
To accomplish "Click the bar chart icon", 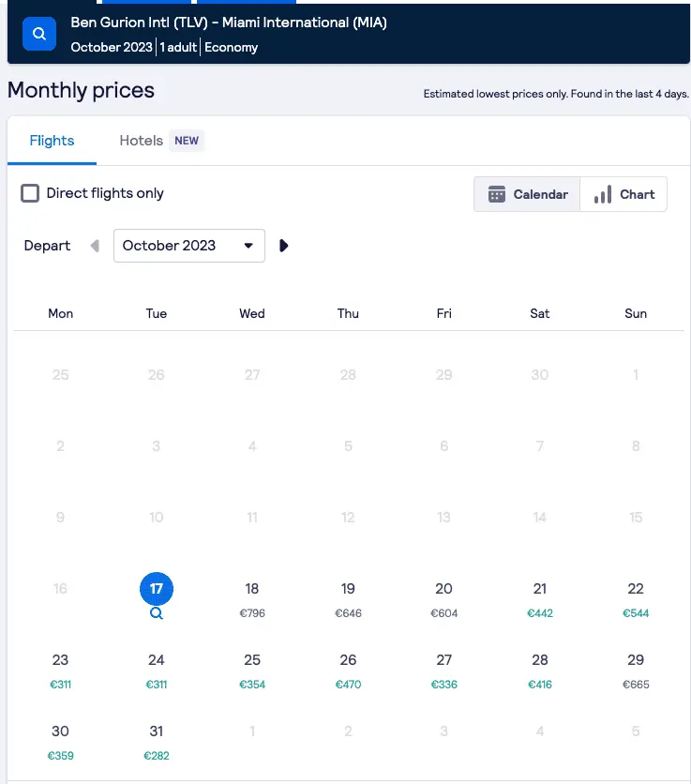I will pos(602,194).
